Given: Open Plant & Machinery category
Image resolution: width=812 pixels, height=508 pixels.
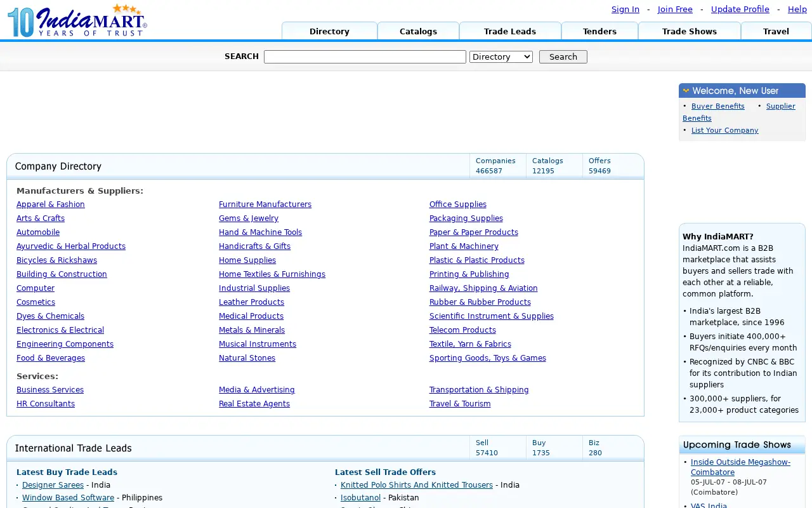Looking at the screenshot, I should coord(464,246).
